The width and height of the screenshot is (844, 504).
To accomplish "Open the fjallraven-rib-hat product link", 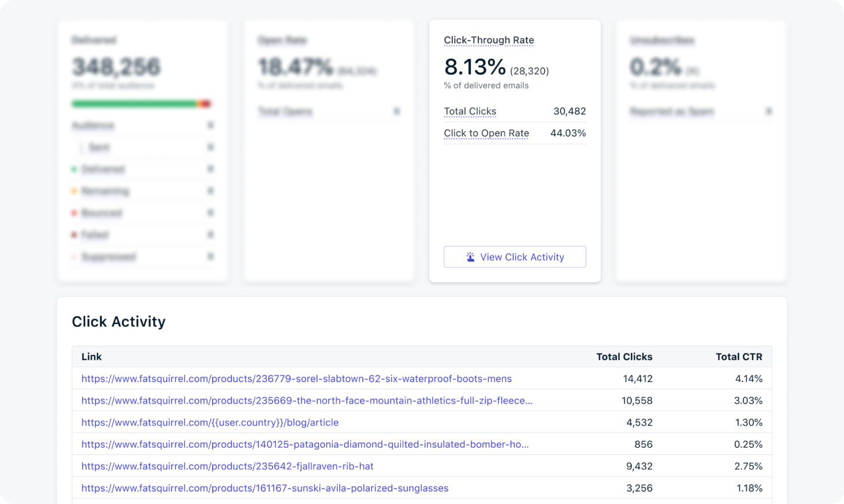I will (x=227, y=466).
